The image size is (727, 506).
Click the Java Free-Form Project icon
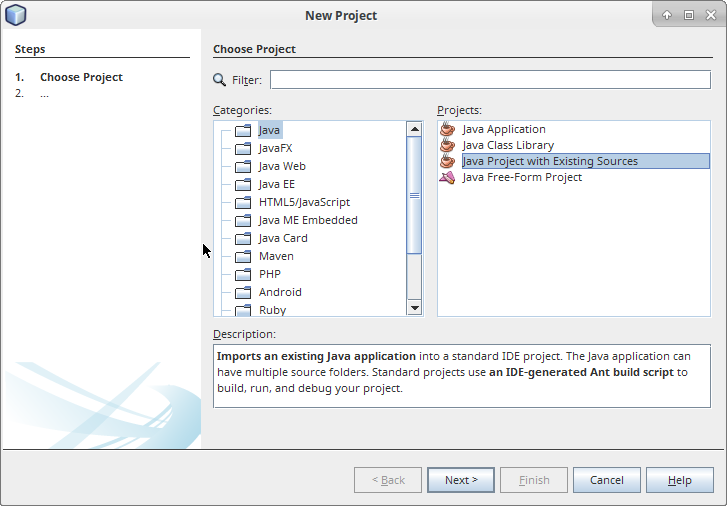[448, 177]
